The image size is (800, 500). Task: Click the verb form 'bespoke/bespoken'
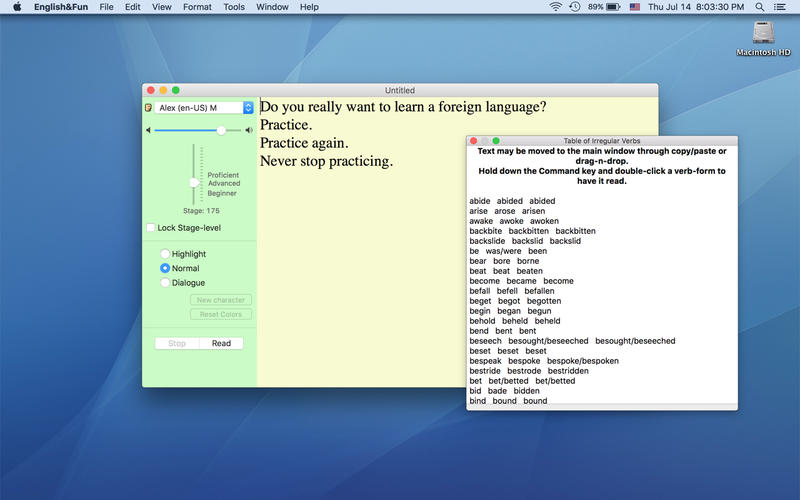583,361
